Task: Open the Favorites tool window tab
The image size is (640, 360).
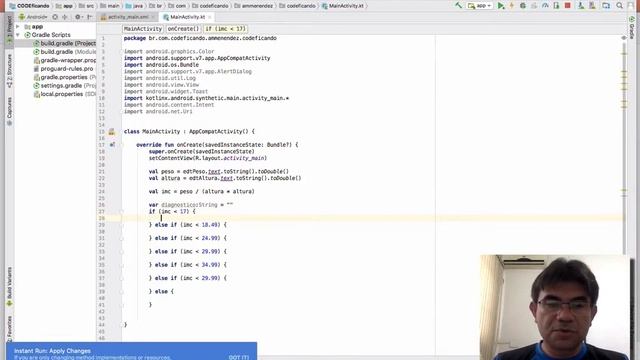Action: pyautogui.click(x=9, y=329)
